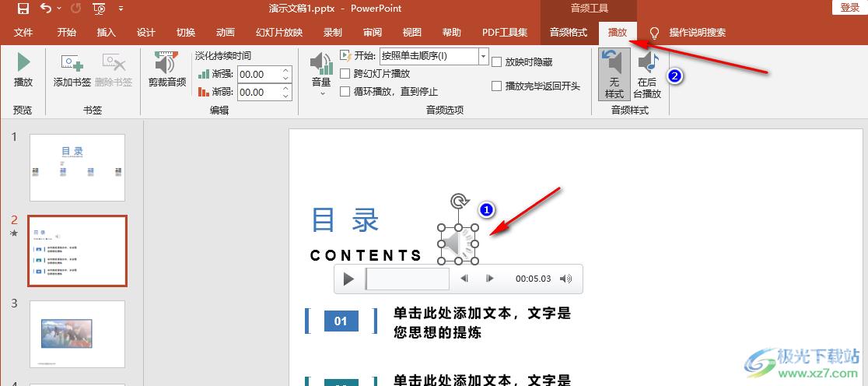The height and width of the screenshot is (386, 868).
Task: Click the Fade Out (渐弱) value field
Action: (x=258, y=92)
